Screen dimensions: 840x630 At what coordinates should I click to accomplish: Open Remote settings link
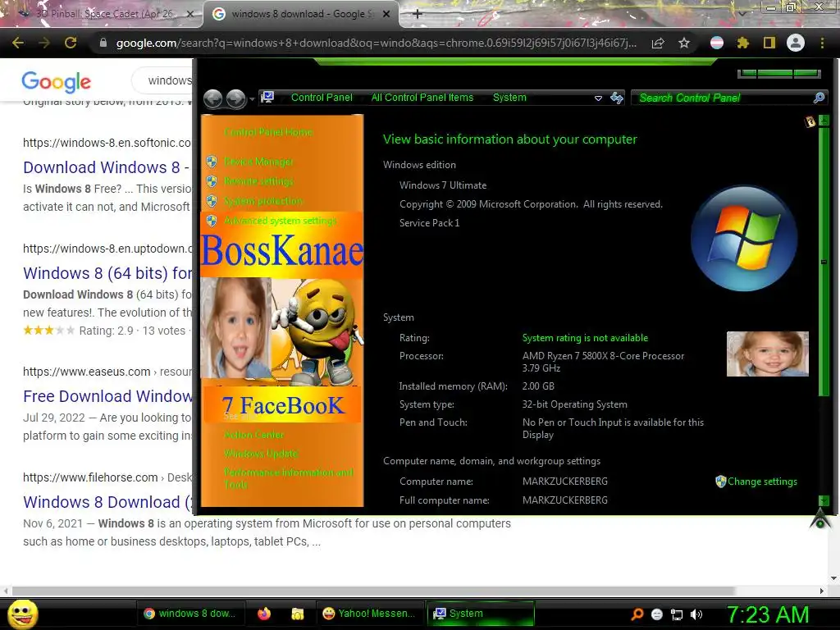[x=258, y=181]
